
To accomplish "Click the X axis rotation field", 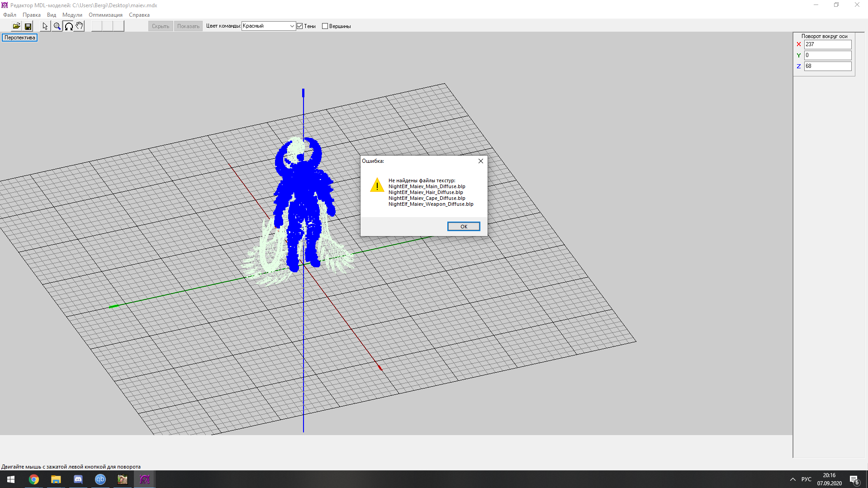I will (827, 44).
